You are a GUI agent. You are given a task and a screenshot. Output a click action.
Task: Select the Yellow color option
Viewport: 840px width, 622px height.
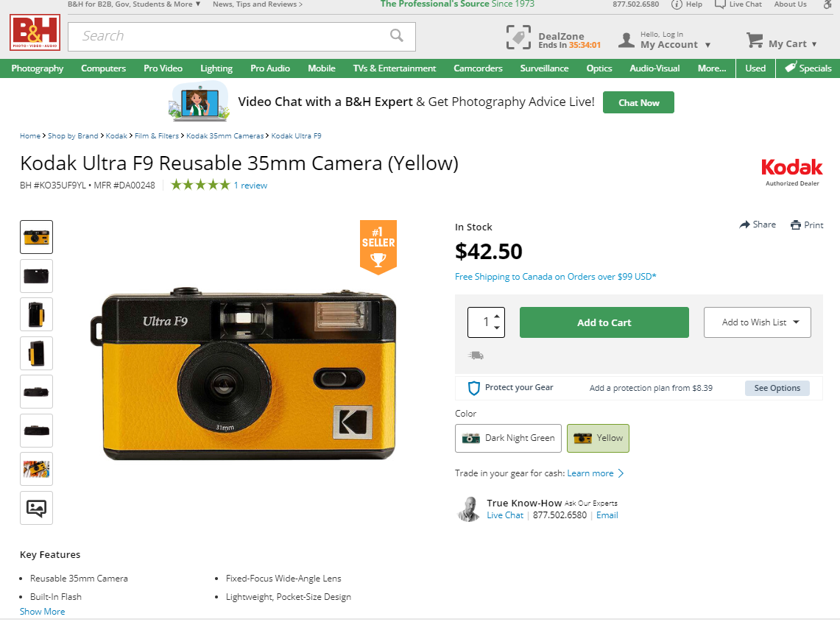click(x=598, y=438)
